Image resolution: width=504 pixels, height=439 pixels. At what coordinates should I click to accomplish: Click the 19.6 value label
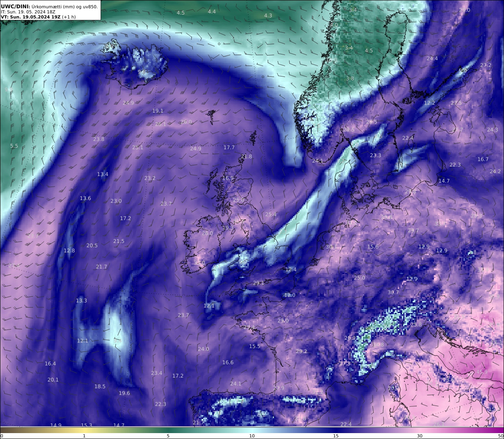point(124,393)
